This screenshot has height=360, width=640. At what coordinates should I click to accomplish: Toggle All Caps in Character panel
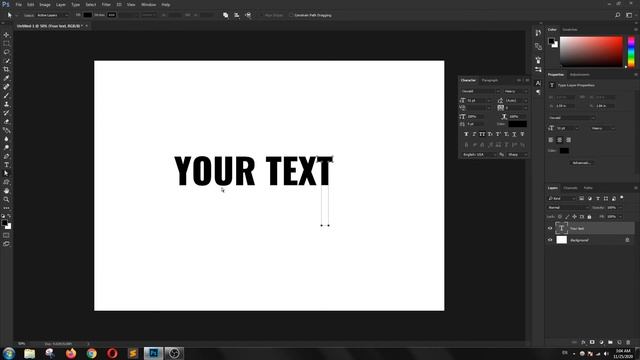coord(482,134)
